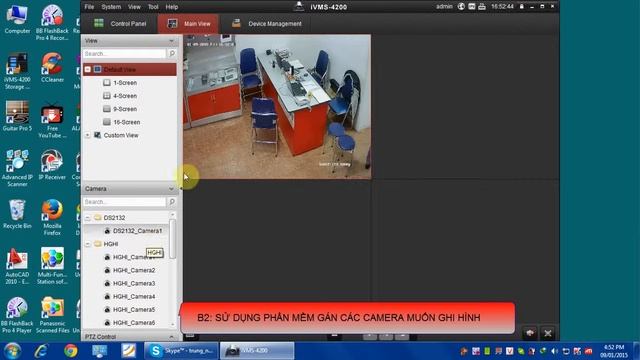Select DS2132_Camera1 in camera list

137,231
